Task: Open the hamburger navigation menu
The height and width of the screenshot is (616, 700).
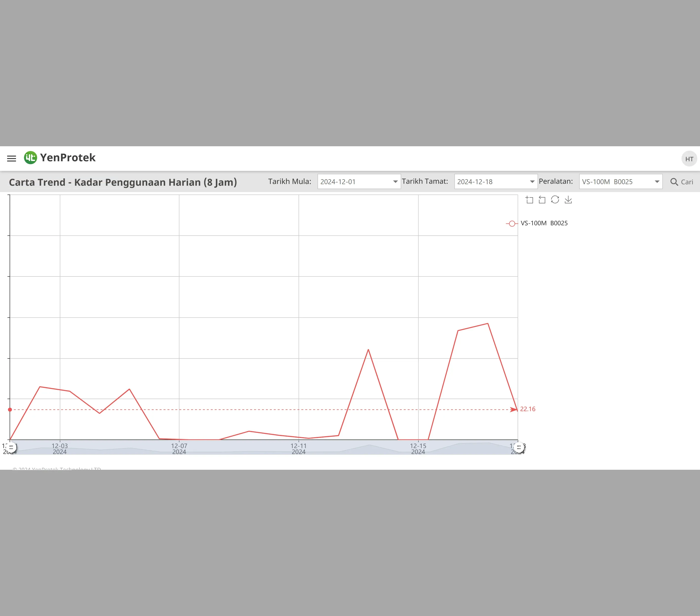Action: 12,158
